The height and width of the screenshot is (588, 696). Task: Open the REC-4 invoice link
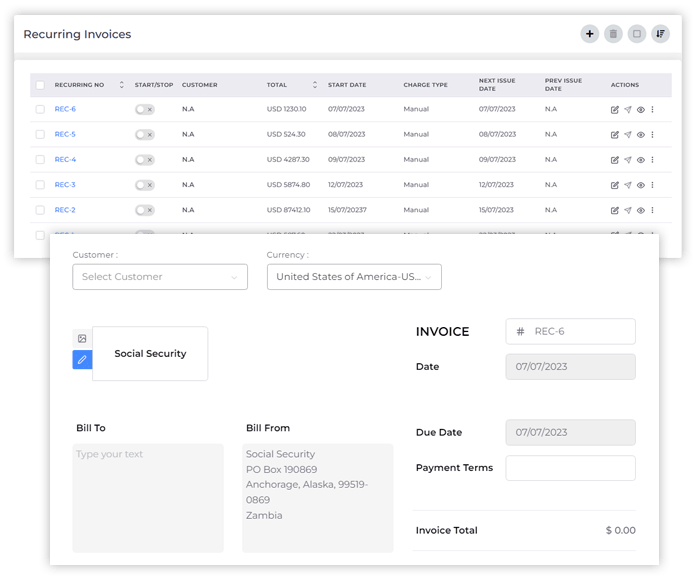point(65,159)
